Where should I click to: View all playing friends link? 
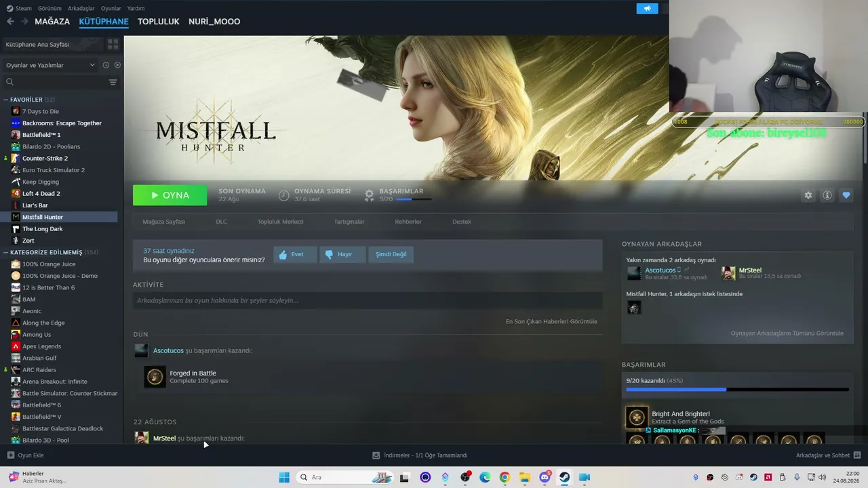point(787,333)
